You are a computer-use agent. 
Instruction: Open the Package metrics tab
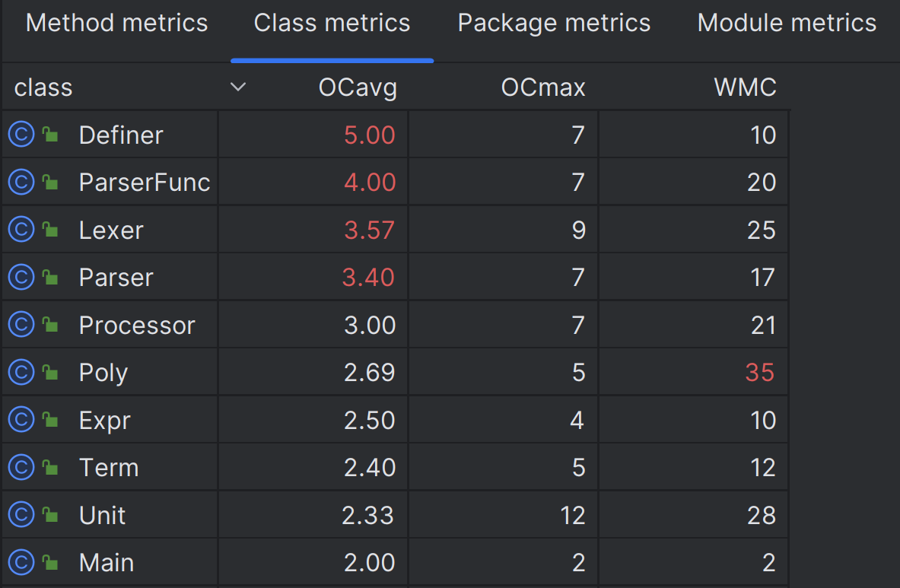click(554, 24)
